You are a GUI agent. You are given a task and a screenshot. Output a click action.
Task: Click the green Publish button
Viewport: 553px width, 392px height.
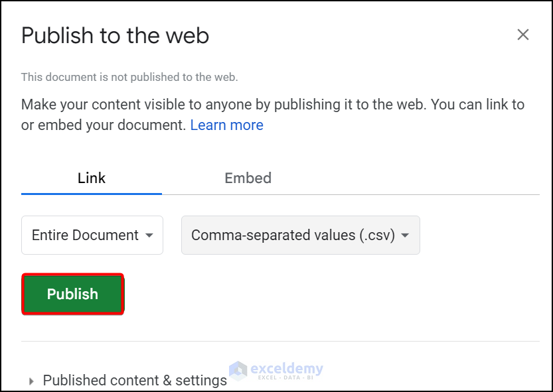[72, 294]
